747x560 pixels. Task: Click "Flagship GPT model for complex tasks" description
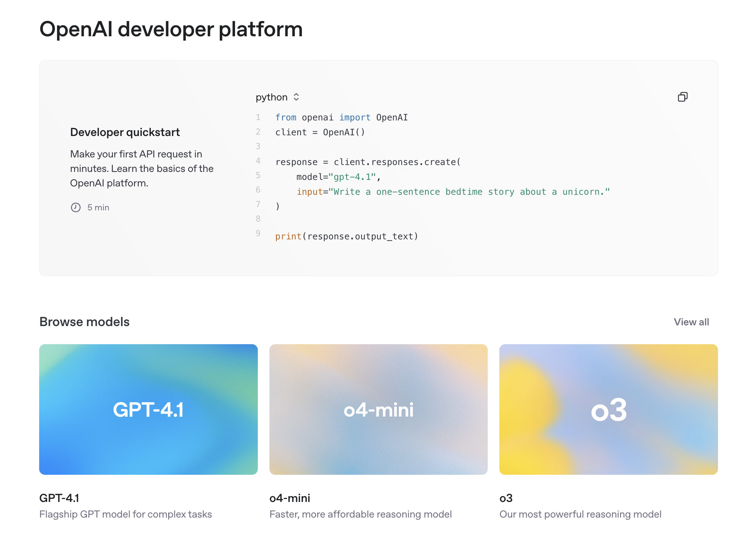coord(125,514)
